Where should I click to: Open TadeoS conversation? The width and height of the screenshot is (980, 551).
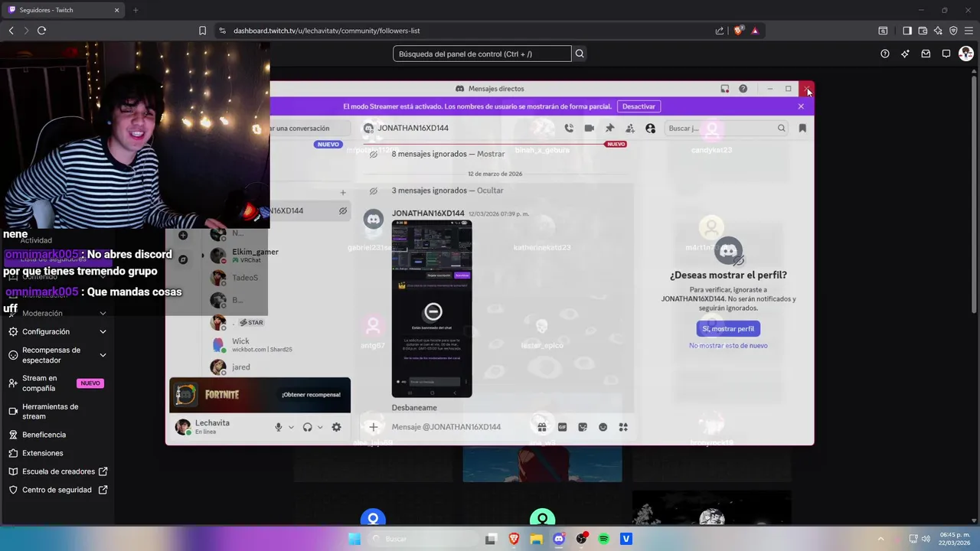click(x=279, y=278)
